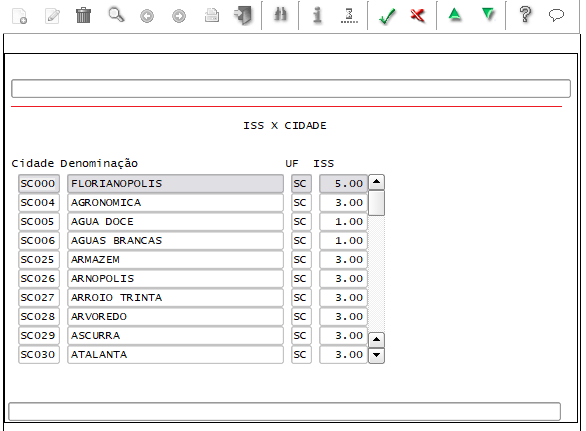Confirm with the green checkmark icon
586x431 pixels.
[x=387, y=16]
